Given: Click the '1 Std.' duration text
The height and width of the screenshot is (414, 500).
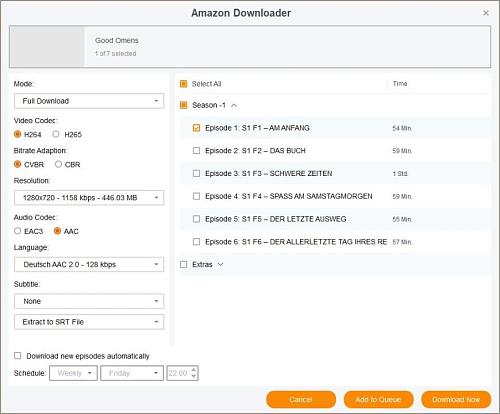Looking at the screenshot, I should 400,174.
